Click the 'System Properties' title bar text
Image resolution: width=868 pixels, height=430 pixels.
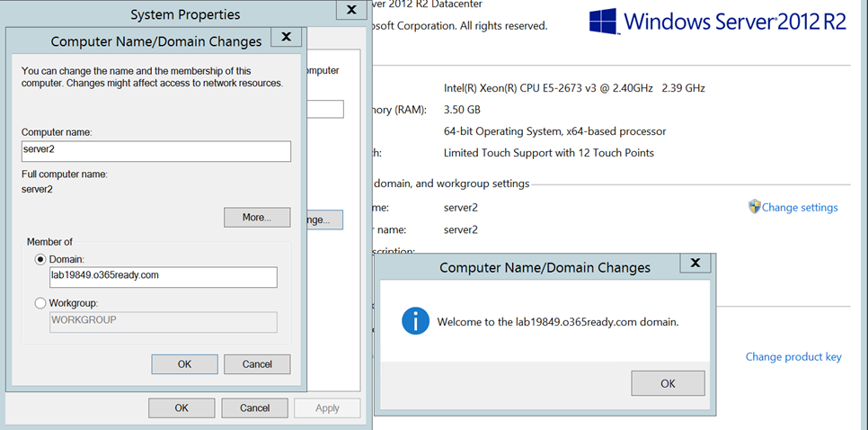point(185,14)
